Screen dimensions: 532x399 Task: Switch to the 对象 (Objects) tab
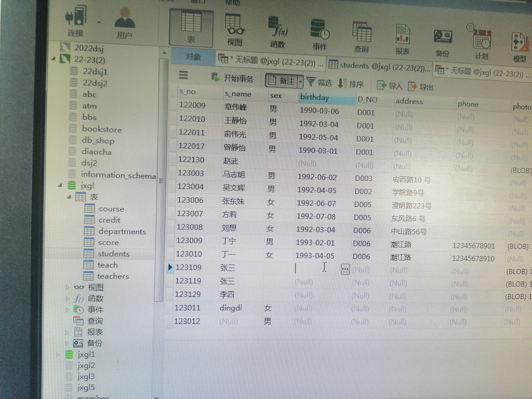click(x=193, y=57)
